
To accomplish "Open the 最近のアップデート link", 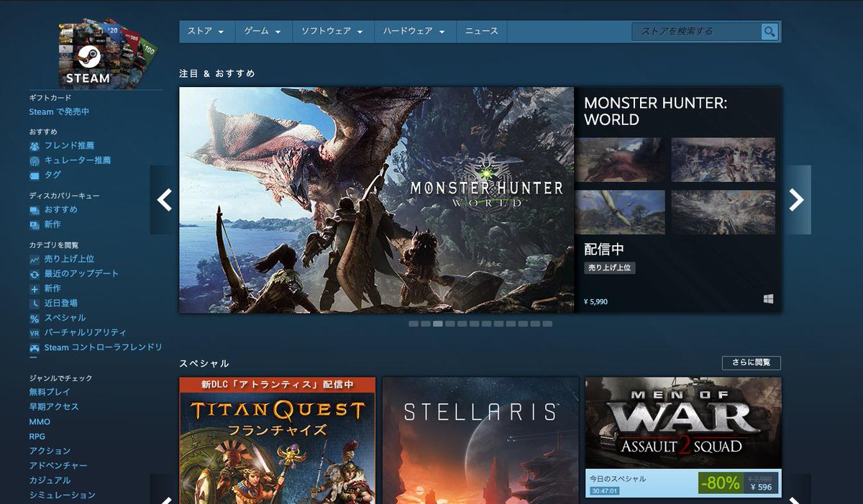I will [81, 274].
